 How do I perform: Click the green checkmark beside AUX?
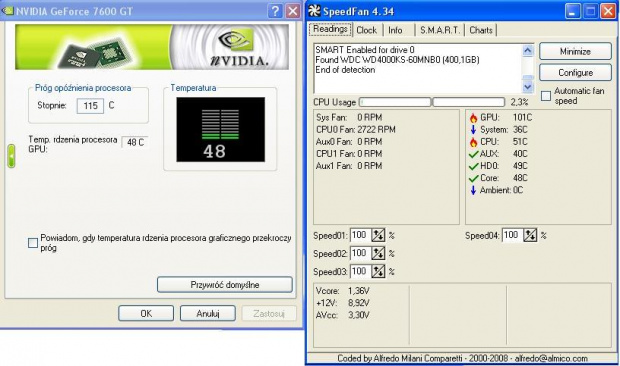point(473,154)
